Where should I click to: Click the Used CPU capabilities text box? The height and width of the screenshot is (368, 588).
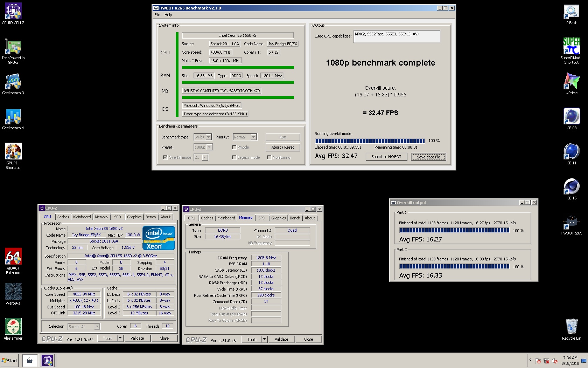[x=397, y=36]
